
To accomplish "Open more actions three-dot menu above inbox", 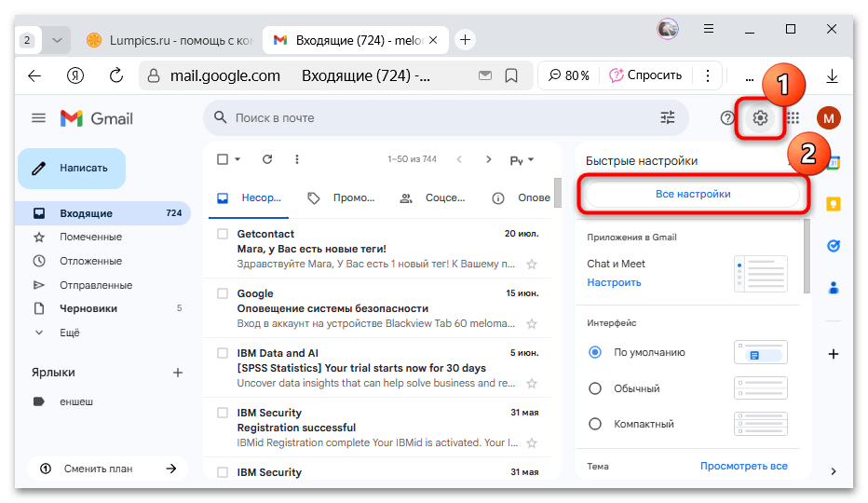I will pos(297,159).
